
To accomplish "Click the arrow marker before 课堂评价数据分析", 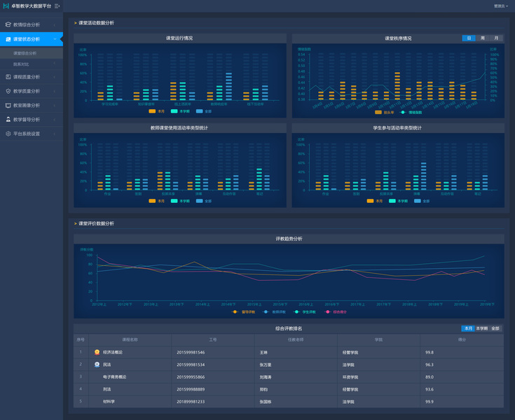I will pos(75,223).
